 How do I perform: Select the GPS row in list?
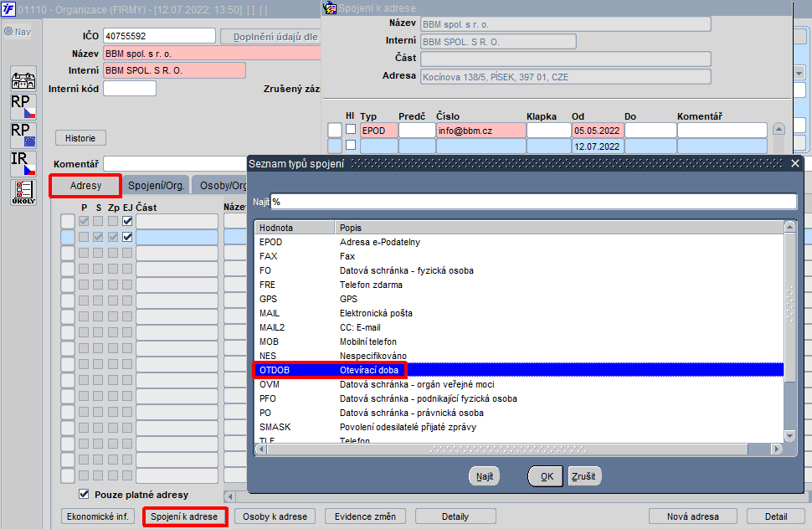tap(520, 299)
